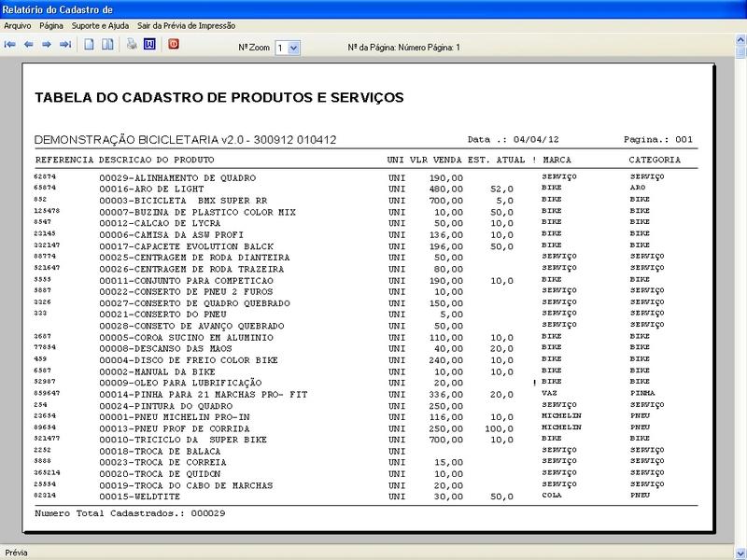The height and width of the screenshot is (560, 747).
Task: Click EST. ATUAL column header
Action: coord(497,160)
